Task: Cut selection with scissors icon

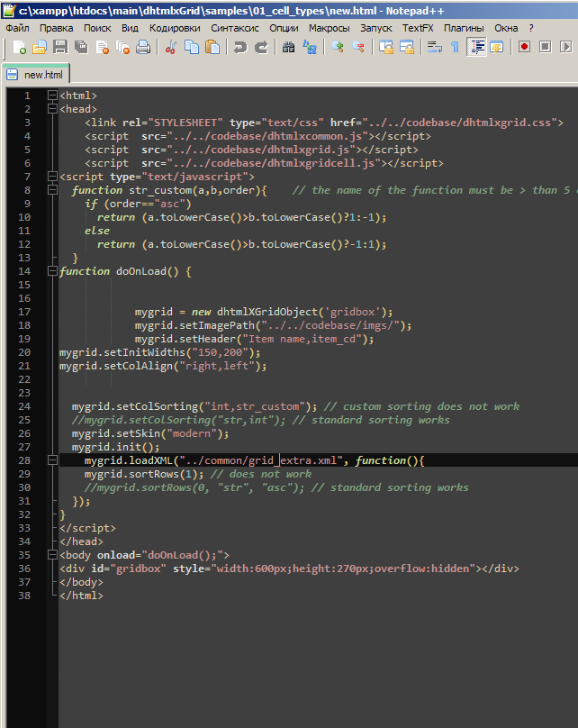Action: [171, 47]
